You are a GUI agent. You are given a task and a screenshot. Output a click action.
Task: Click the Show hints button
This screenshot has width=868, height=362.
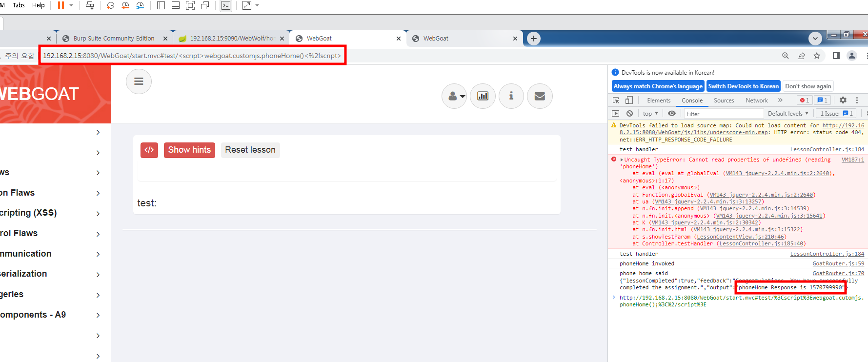189,150
